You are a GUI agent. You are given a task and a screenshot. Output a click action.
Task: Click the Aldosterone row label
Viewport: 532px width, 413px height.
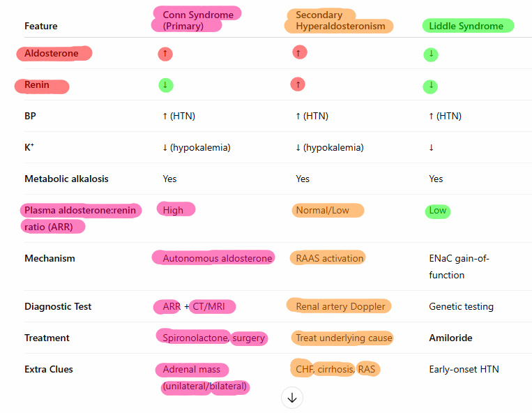pyautogui.click(x=52, y=53)
